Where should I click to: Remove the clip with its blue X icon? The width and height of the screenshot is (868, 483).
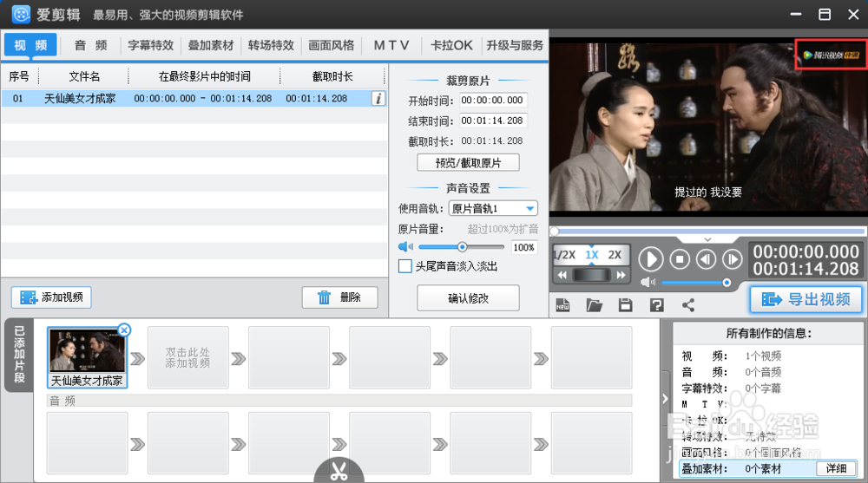tap(124, 330)
